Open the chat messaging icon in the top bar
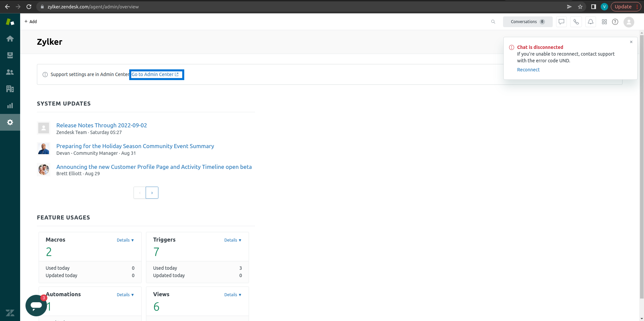644x321 pixels. [561, 22]
